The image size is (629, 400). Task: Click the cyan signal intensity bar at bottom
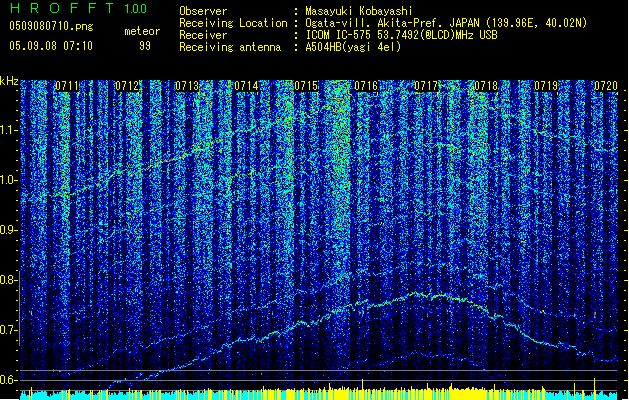[x=314, y=394]
